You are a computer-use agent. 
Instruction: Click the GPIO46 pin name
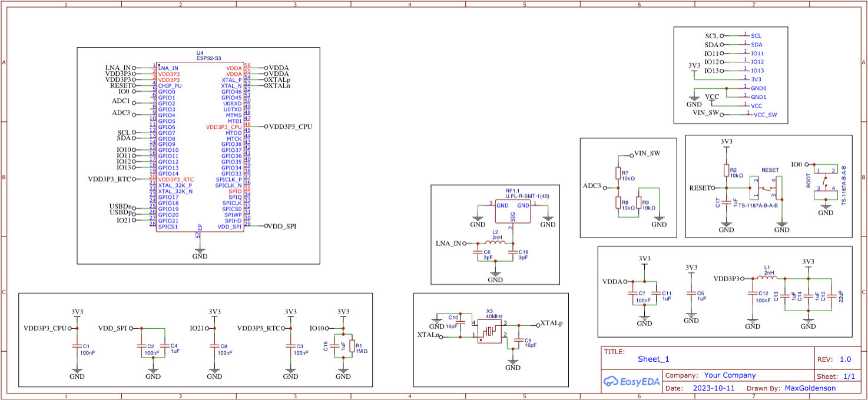pos(231,92)
